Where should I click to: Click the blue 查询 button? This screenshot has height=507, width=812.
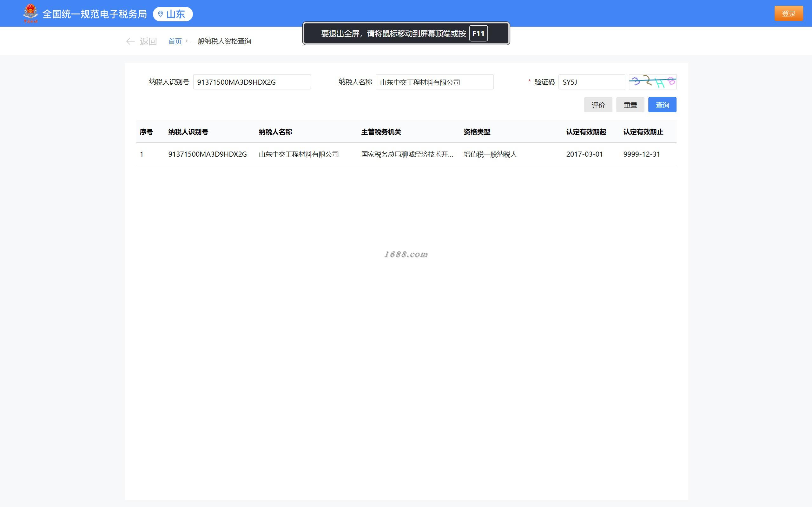click(662, 105)
